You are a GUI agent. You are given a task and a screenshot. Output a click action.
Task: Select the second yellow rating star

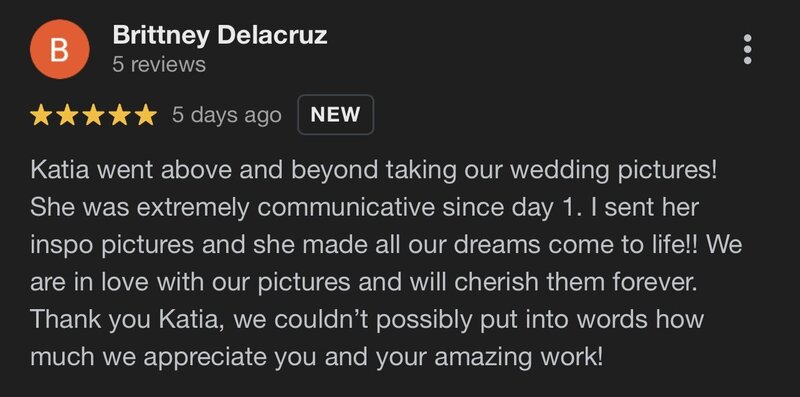pyautogui.click(x=67, y=115)
